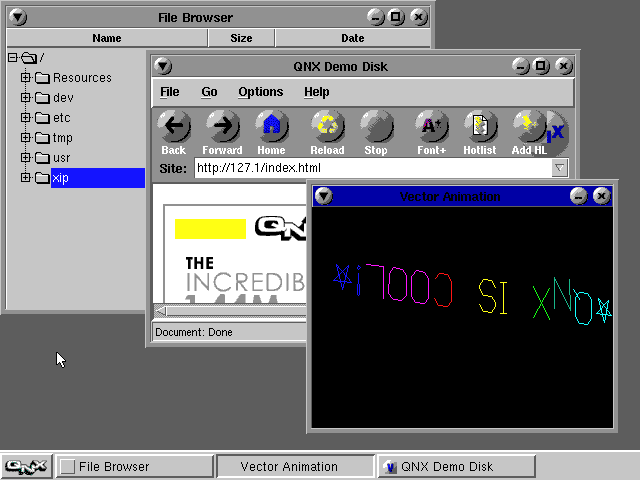The image size is (640, 480).
Task: Expand the xip folder node
Action: [x=25, y=177]
